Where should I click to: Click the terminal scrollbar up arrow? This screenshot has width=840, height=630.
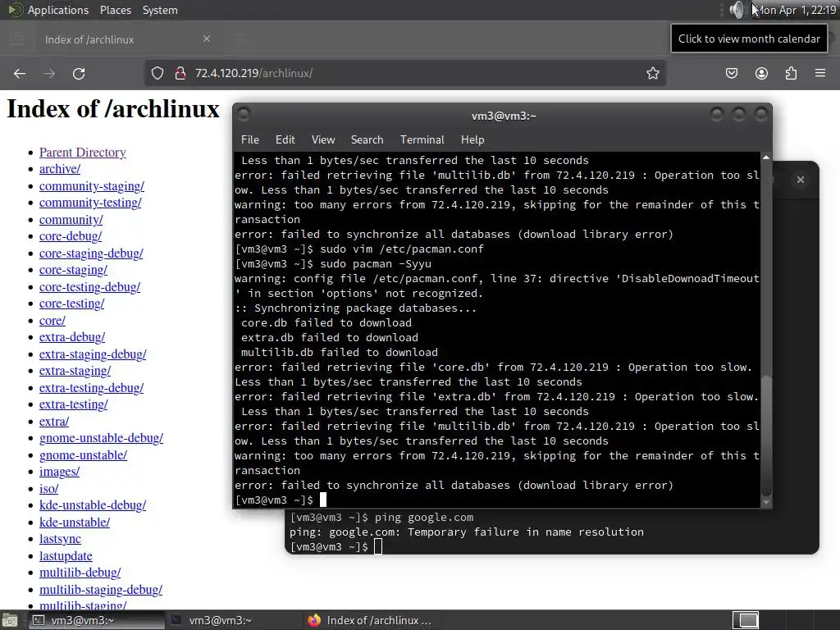766,157
